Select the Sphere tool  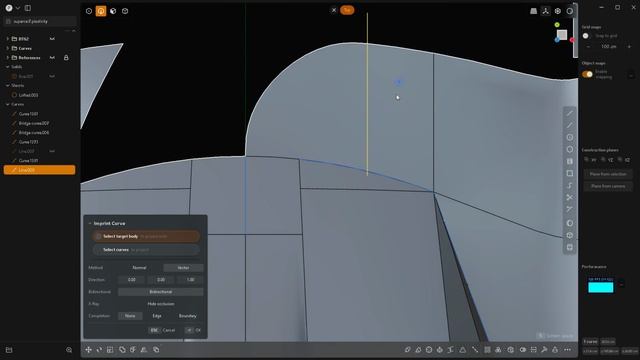(x=570, y=223)
